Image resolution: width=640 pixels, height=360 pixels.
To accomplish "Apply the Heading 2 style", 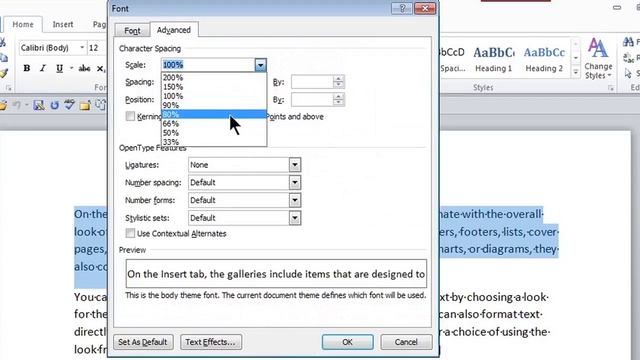I will tap(544, 58).
